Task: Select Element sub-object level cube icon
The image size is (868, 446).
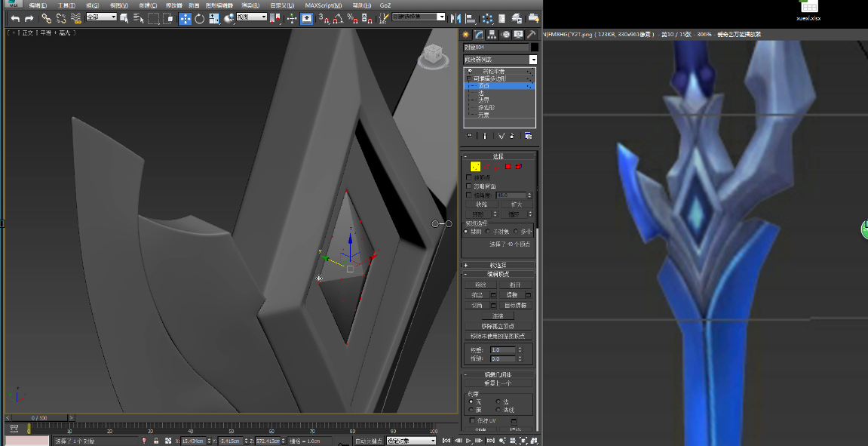Action: tap(519, 166)
